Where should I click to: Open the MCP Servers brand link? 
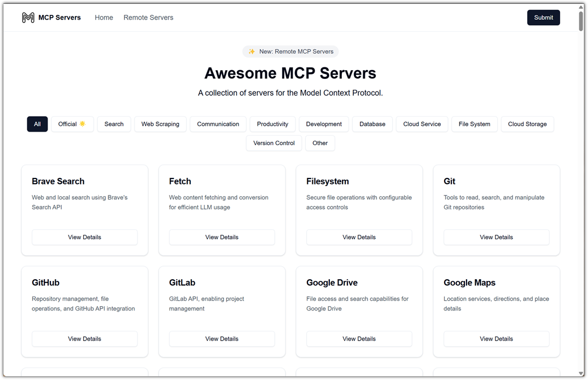(x=51, y=18)
